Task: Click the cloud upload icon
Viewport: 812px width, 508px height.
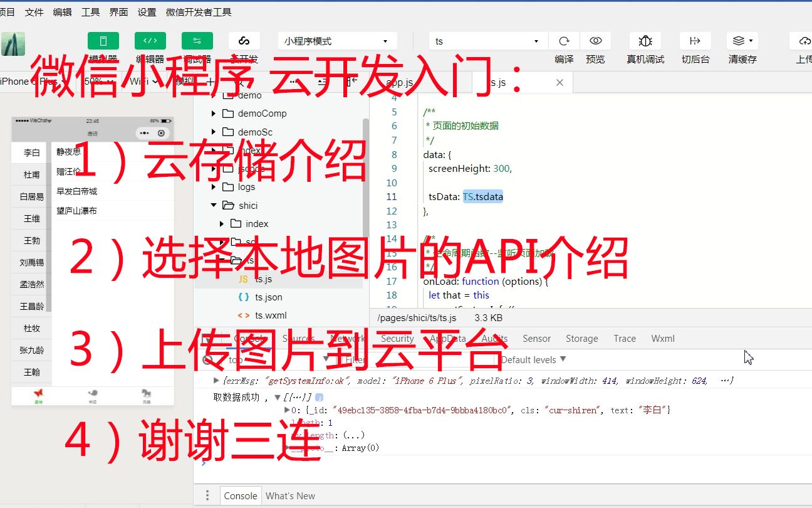Action: click(x=804, y=41)
